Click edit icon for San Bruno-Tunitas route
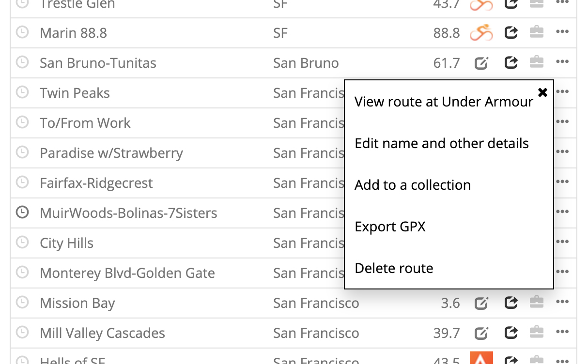 [481, 63]
